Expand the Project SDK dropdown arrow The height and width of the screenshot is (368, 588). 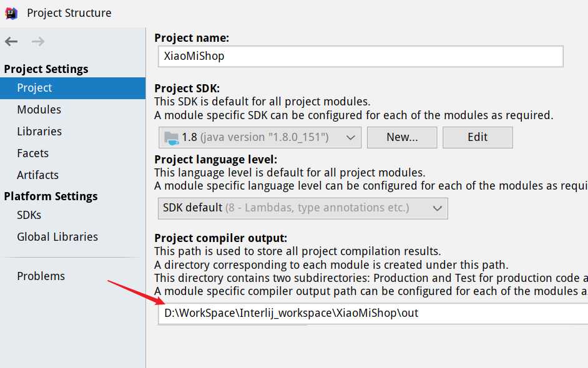(351, 137)
